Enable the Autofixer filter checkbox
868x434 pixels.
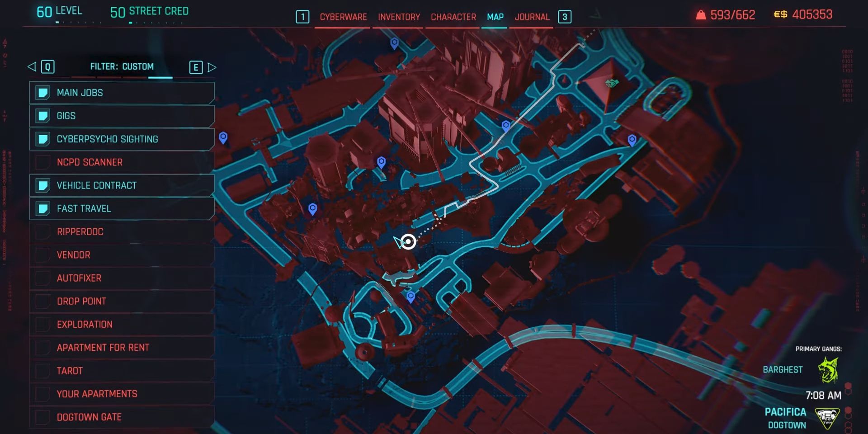[43, 278]
